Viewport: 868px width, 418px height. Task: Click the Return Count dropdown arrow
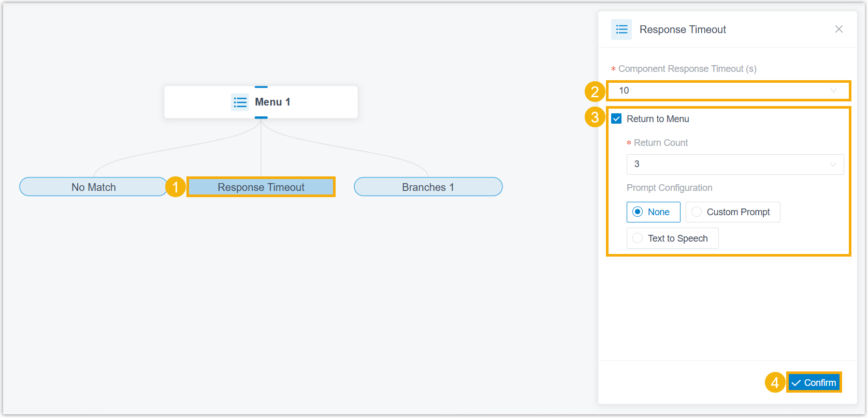833,165
